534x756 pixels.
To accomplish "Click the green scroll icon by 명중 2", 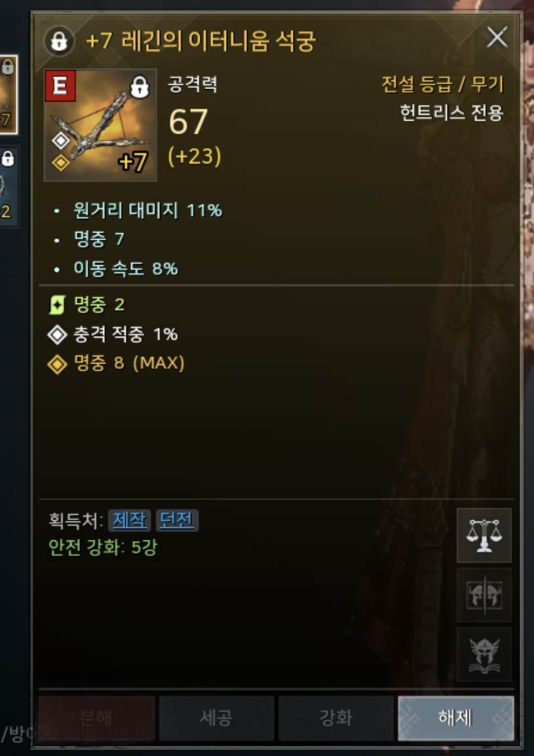I will tap(57, 305).
